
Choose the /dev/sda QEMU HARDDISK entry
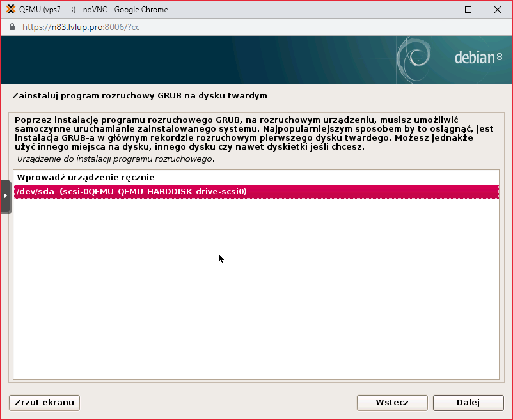[x=131, y=192]
